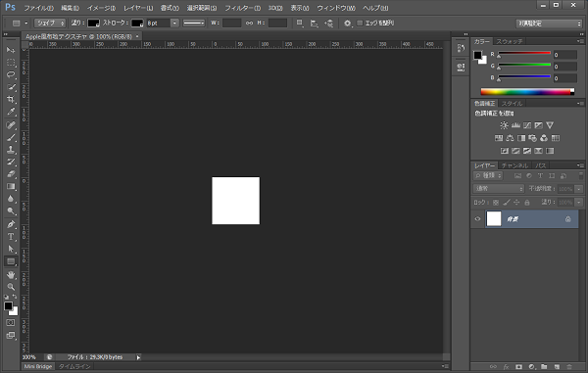Click the R value input field

565,55
